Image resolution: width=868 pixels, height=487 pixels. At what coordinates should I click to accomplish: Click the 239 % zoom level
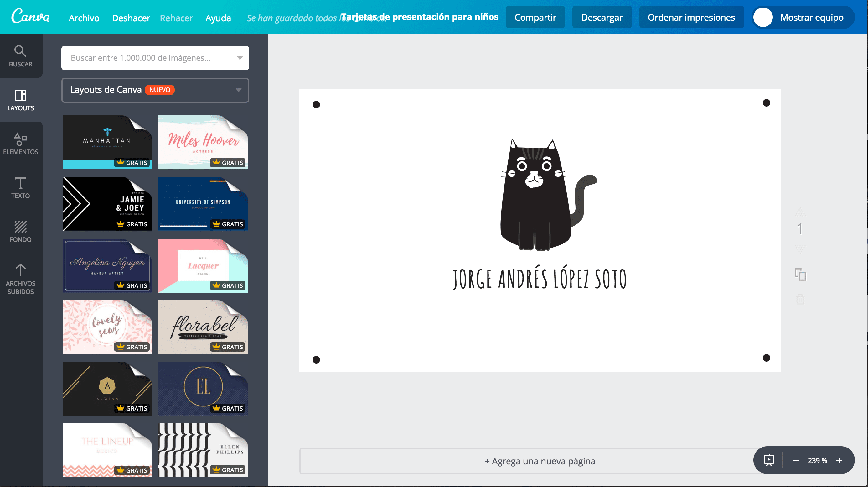818,460
